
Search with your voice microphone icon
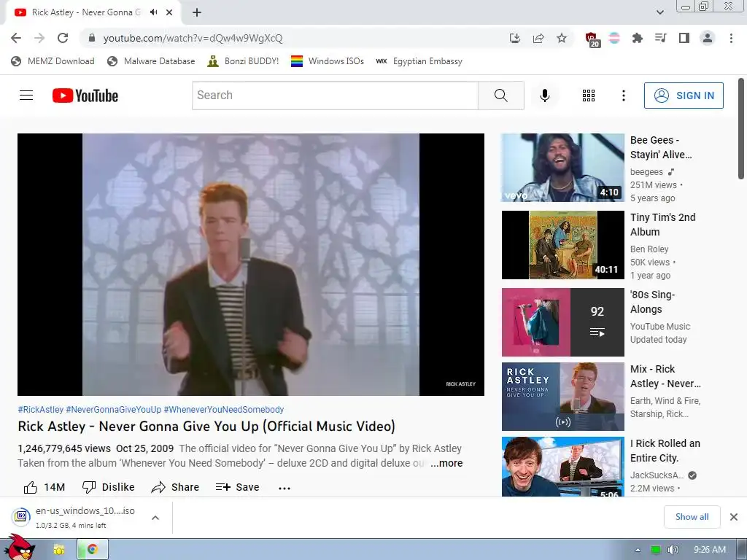(x=544, y=96)
